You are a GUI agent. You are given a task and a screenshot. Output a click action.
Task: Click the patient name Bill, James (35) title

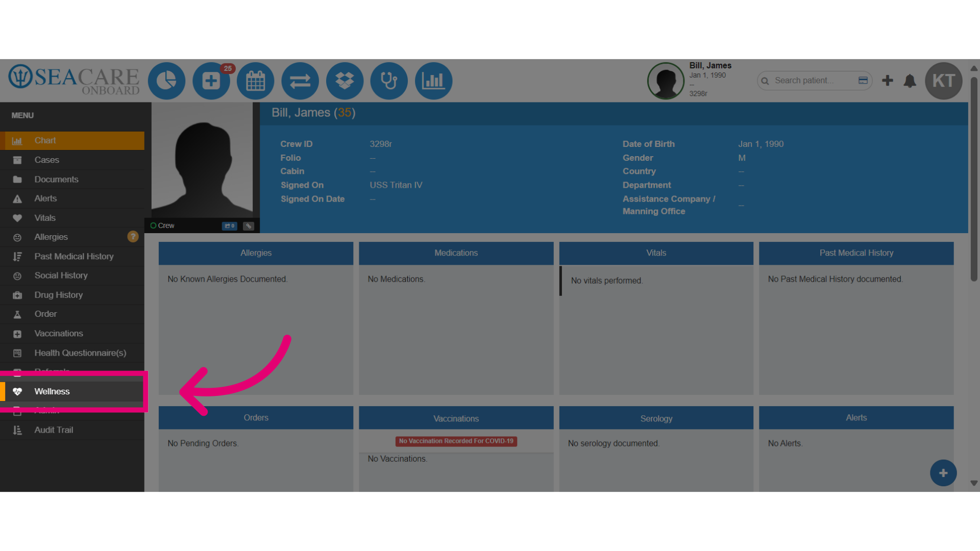313,113
